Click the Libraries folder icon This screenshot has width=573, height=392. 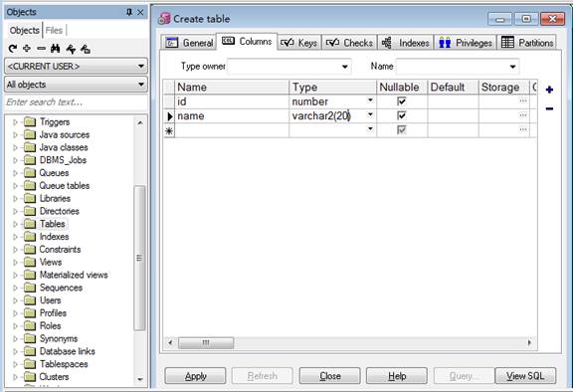click(x=30, y=198)
